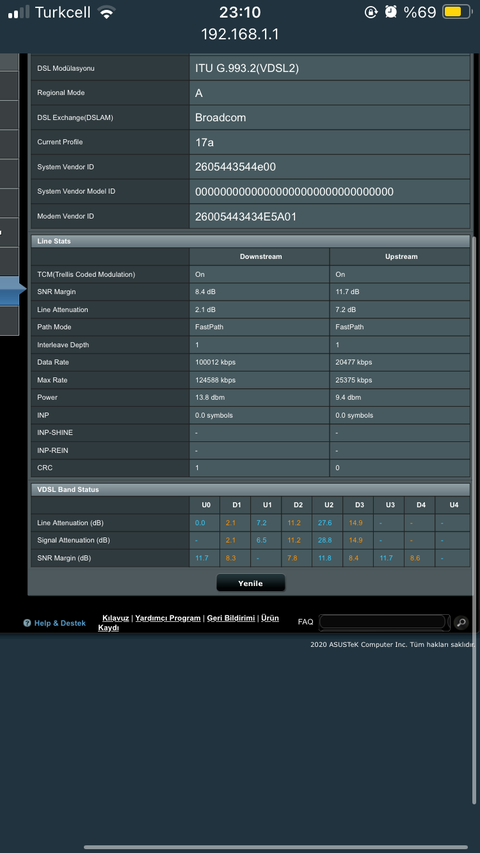The height and width of the screenshot is (853, 480).
Task: Open the Yardımcı Program link
Action: [x=168, y=618]
